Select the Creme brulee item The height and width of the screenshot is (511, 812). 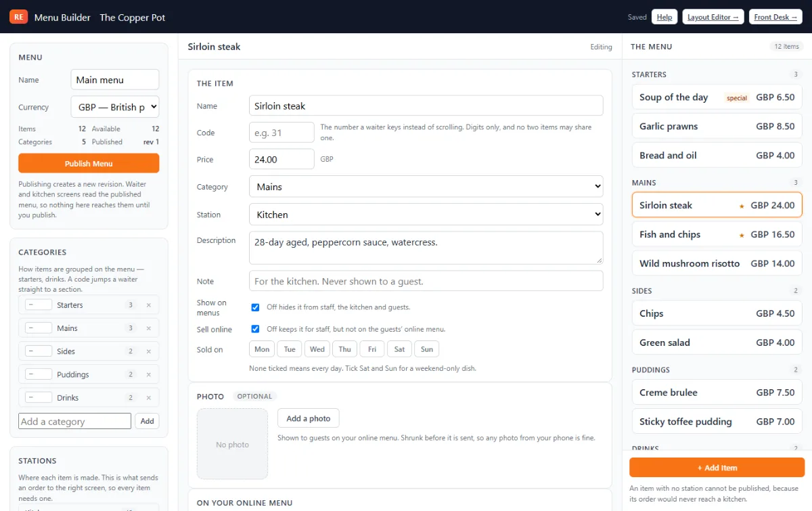pos(717,393)
